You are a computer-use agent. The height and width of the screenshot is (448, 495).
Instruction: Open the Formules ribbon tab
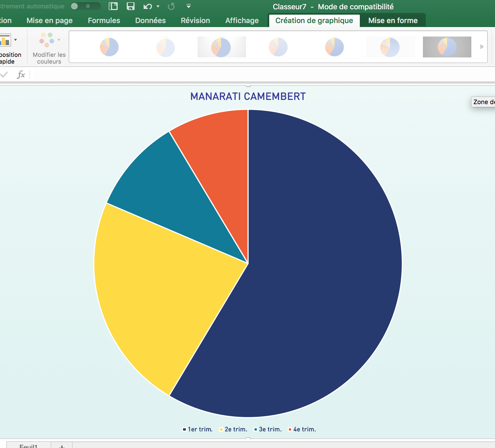tap(104, 21)
